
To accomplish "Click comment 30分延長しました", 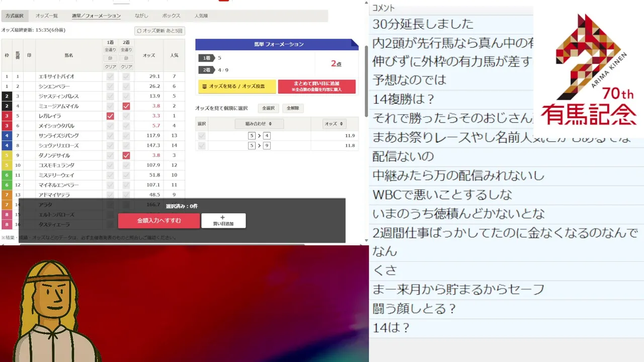I will click(x=423, y=24).
